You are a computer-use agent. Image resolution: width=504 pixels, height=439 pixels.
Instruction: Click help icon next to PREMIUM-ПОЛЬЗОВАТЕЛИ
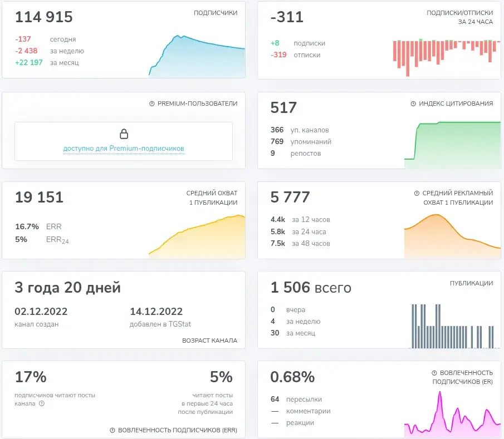(152, 103)
